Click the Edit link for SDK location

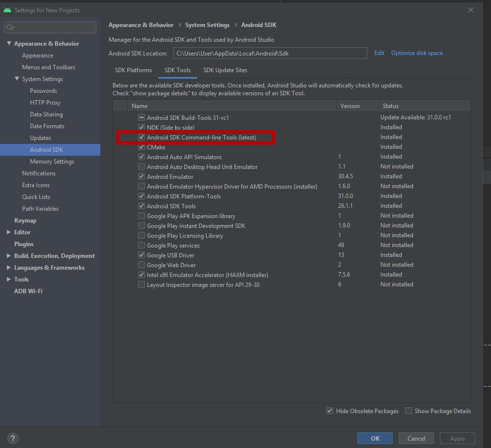tap(379, 53)
